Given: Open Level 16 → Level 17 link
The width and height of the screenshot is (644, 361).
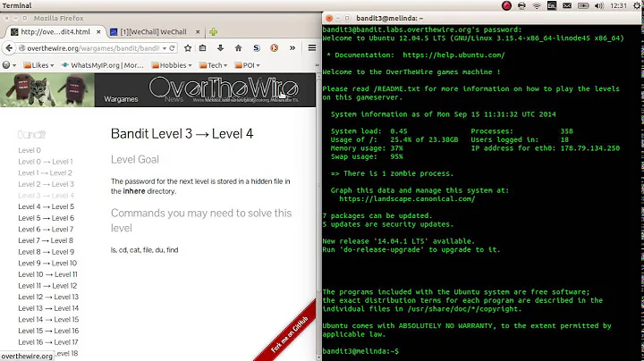Looking at the screenshot, I should pos(48,342).
